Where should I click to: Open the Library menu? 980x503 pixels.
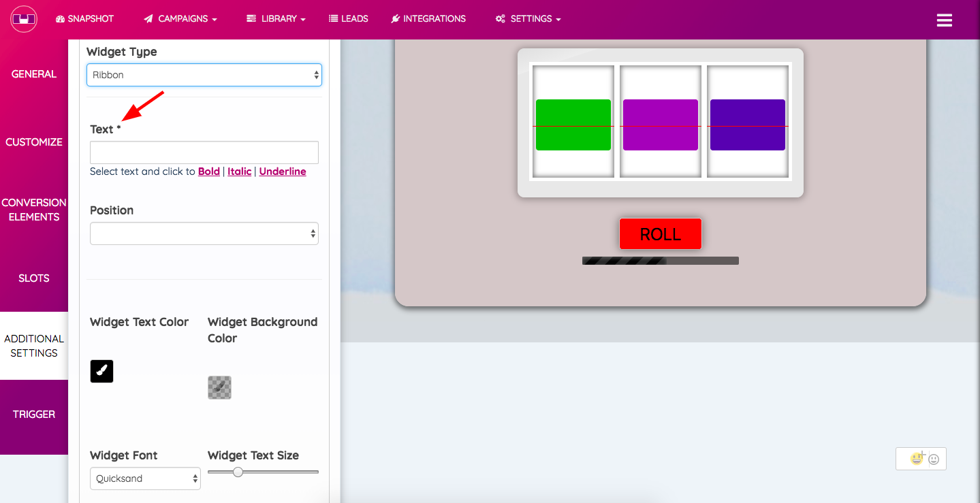click(276, 19)
